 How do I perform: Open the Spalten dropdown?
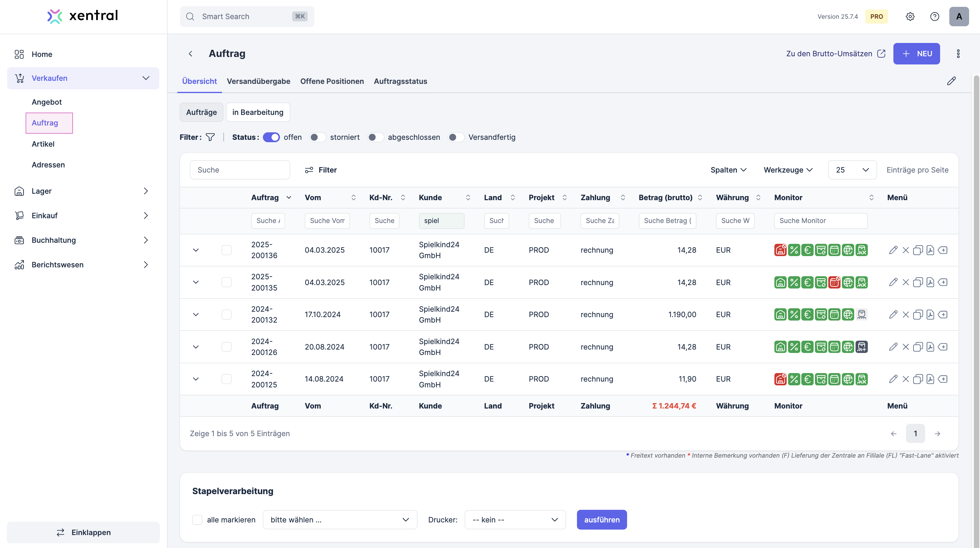pyautogui.click(x=728, y=170)
